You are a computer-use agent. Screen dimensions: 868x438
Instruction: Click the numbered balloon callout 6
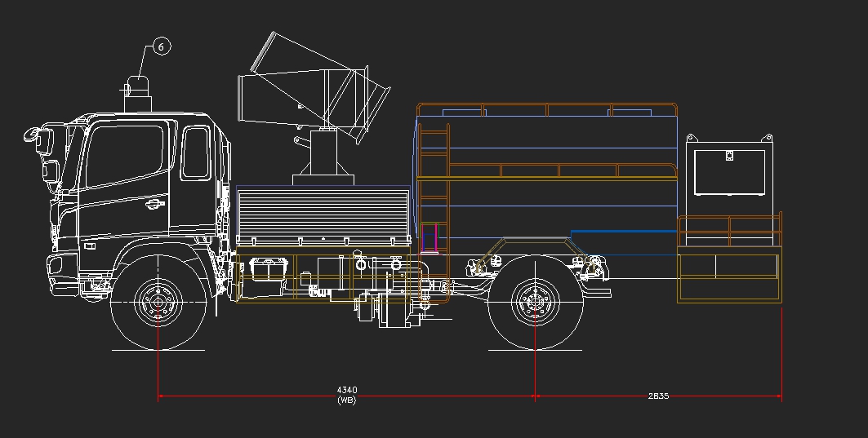(161, 47)
